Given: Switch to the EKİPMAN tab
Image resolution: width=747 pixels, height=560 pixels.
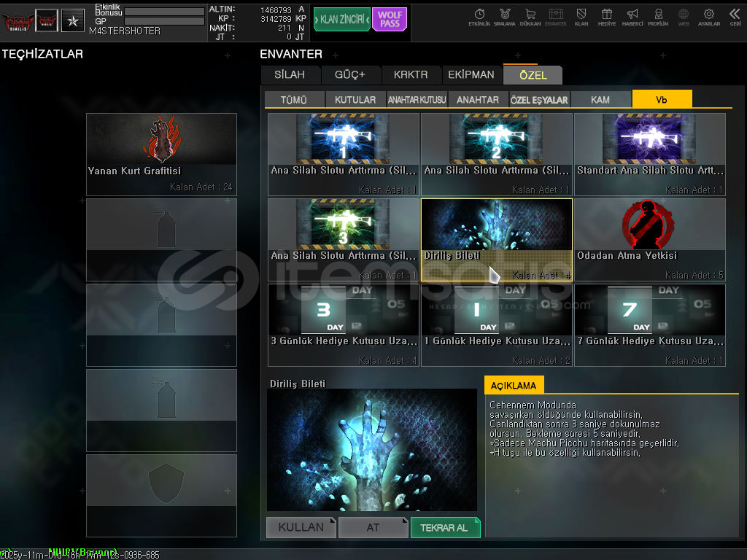Looking at the screenshot, I should click(471, 75).
